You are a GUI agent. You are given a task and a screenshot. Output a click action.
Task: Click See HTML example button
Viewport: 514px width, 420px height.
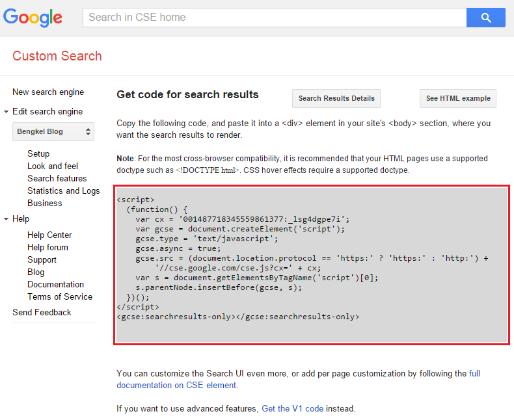tap(458, 98)
